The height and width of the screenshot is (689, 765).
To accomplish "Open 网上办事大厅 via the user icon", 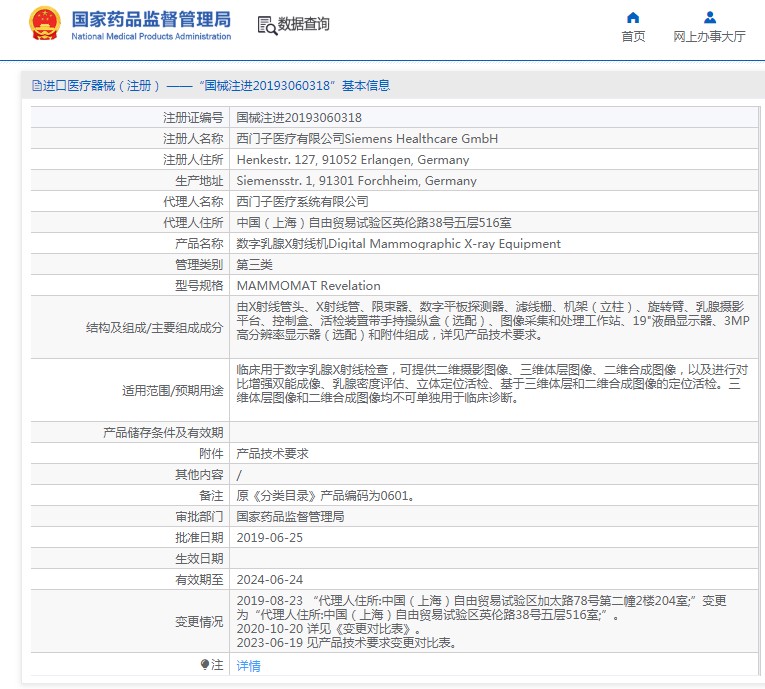I will (710, 18).
